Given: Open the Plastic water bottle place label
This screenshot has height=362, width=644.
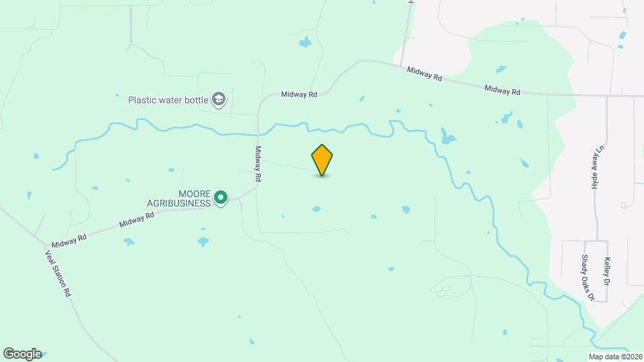Looking at the screenshot, I should pyautogui.click(x=168, y=100).
